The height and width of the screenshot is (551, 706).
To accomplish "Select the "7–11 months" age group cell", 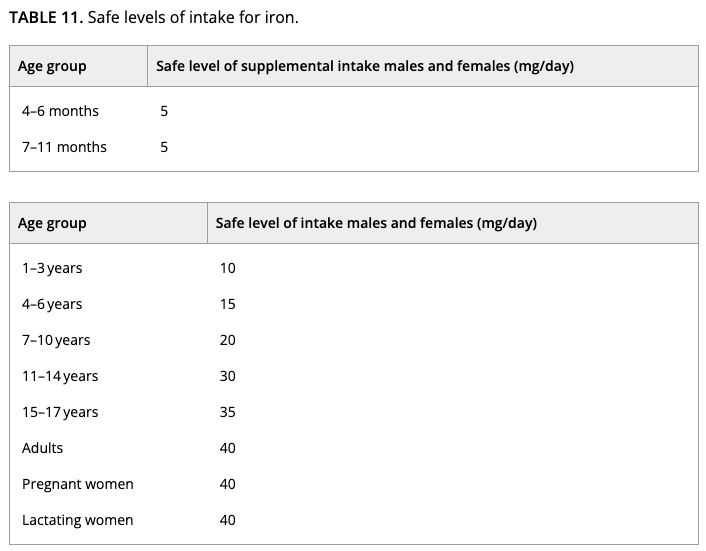I will pos(64,147).
